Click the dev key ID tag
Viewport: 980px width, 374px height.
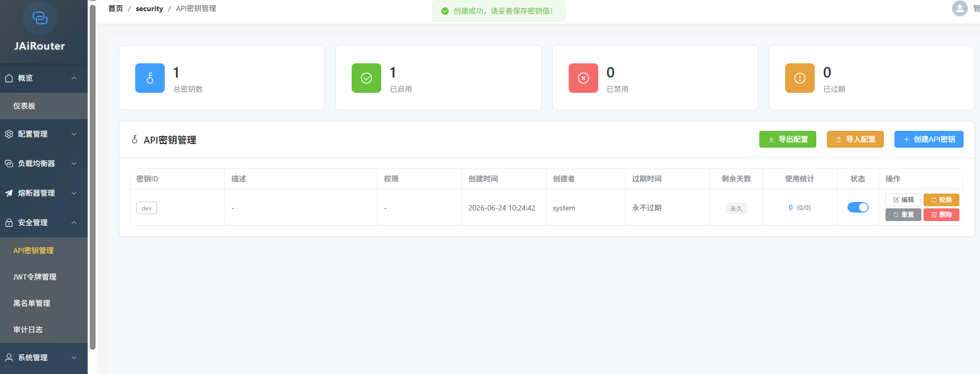[x=146, y=208]
